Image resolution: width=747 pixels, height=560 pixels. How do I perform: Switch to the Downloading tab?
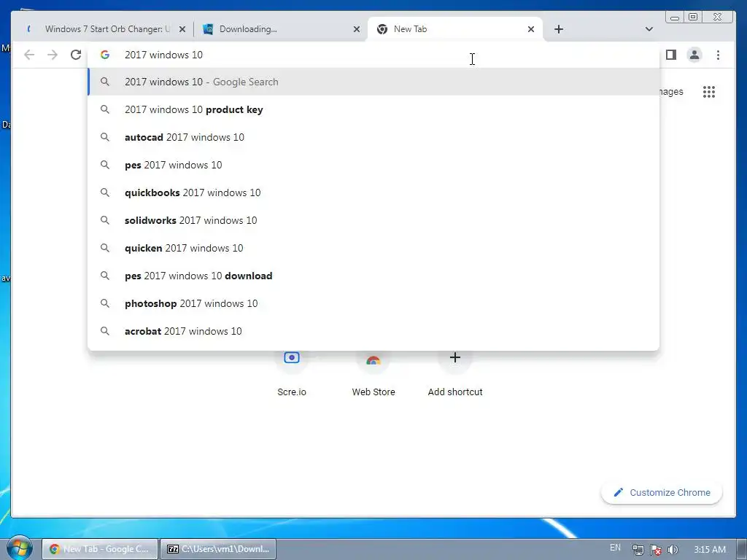pos(280,29)
